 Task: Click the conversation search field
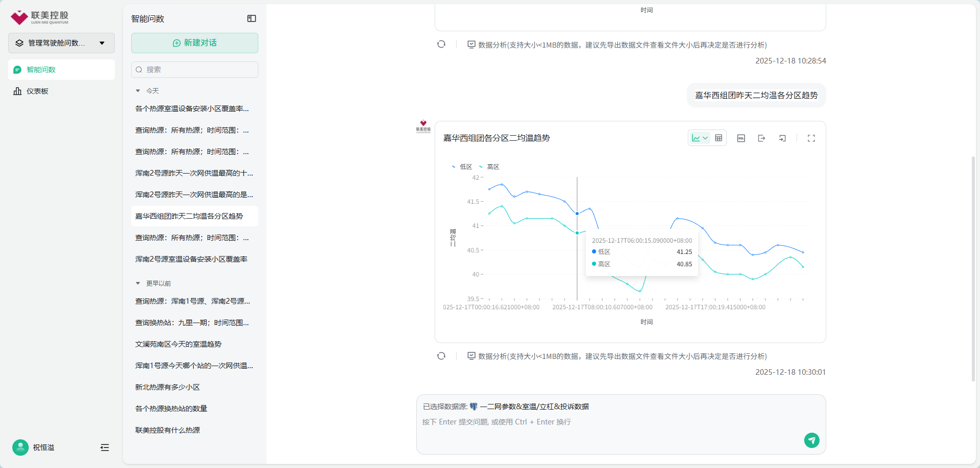(x=195, y=70)
